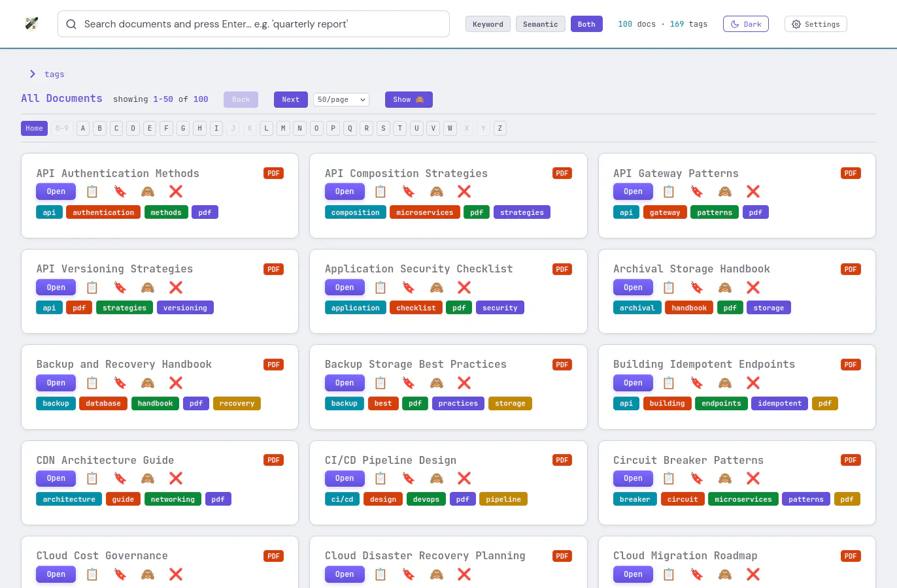
Task: Delete Archival Storage Handbook with X
Action: 753,287
